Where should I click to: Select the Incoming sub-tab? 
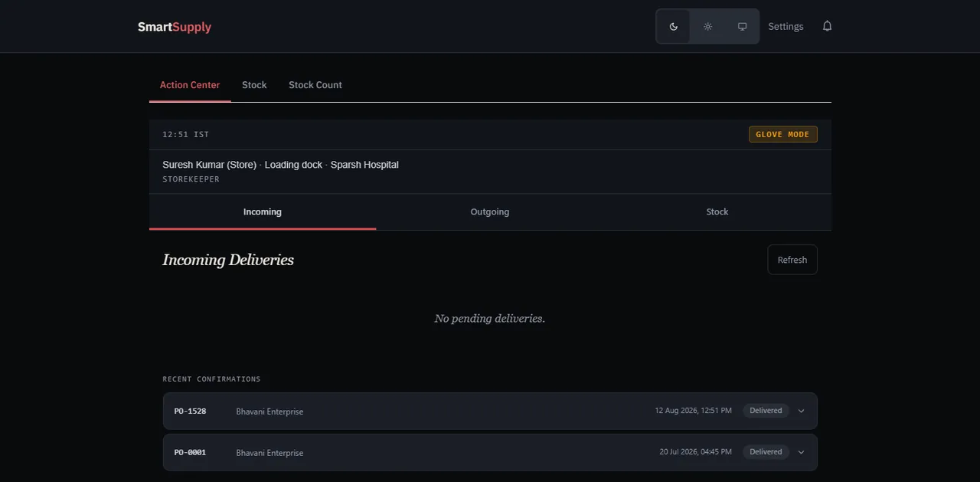click(x=263, y=211)
